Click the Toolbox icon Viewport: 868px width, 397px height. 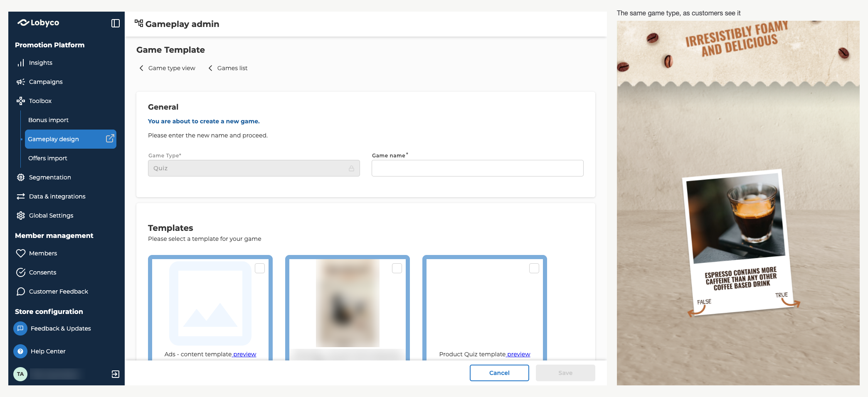point(21,101)
